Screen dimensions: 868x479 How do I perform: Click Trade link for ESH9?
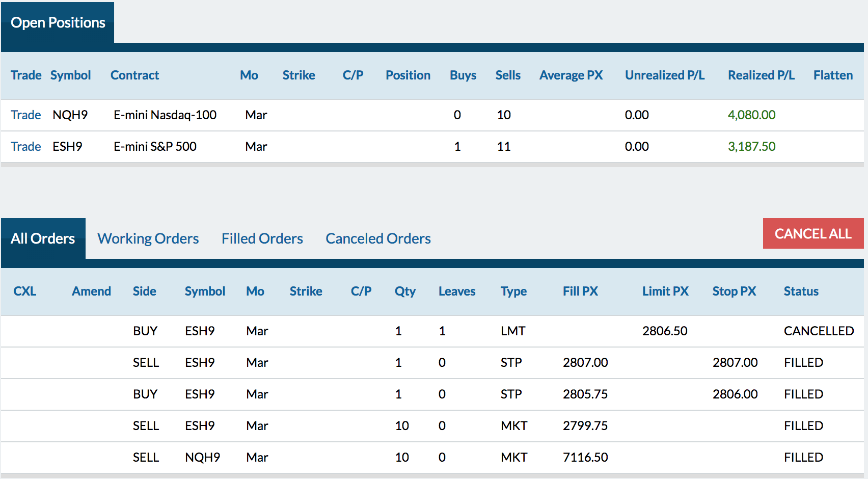click(x=26, y=146)
